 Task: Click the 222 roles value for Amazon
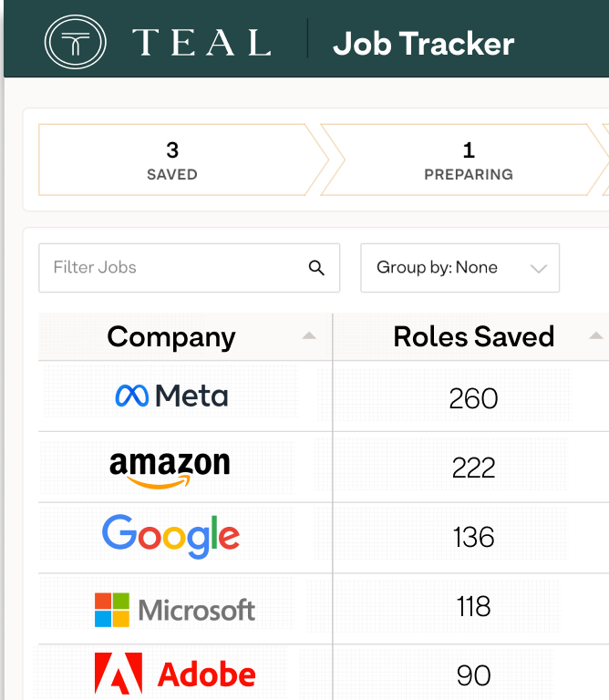point(473,468)
